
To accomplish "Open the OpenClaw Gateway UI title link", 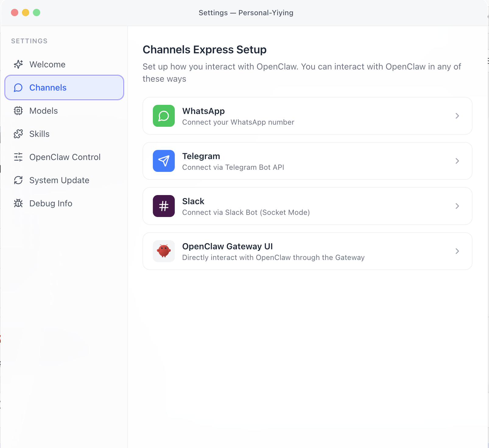I will [227, 246].
